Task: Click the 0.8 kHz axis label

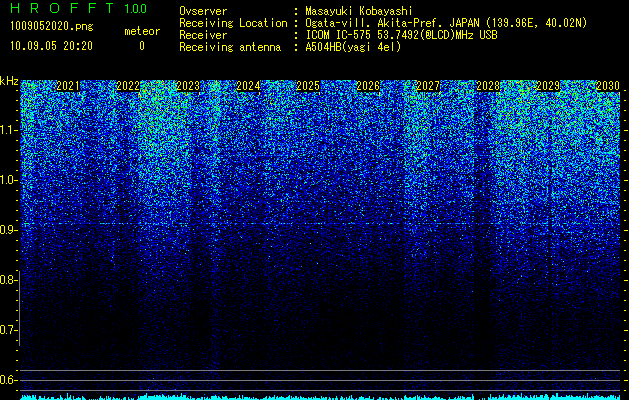Action: click(8, 280)
